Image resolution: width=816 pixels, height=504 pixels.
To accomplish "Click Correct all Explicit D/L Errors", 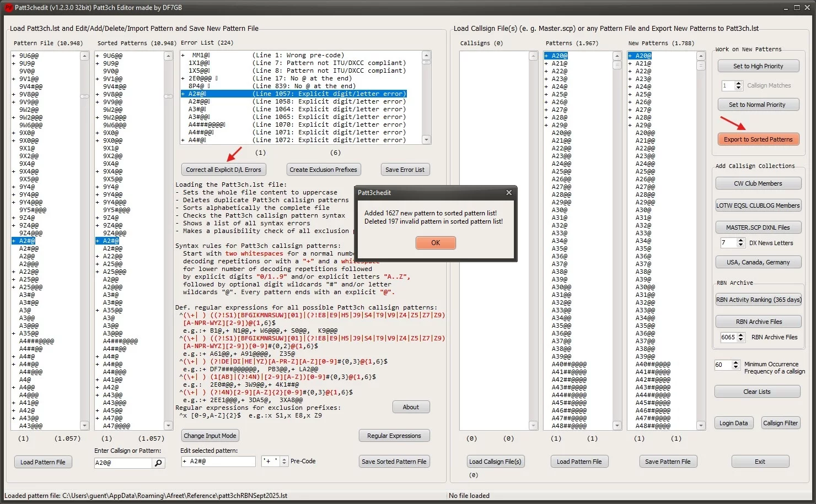I will coord(223,170).
